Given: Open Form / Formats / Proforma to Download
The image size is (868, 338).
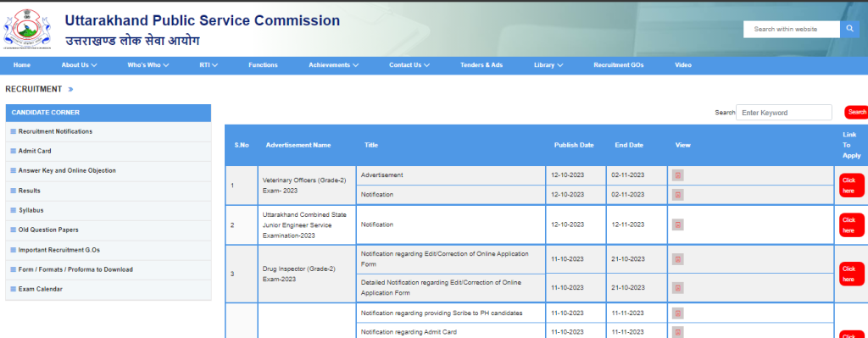Looking at the screenshot, I should (x=75, y=270).
